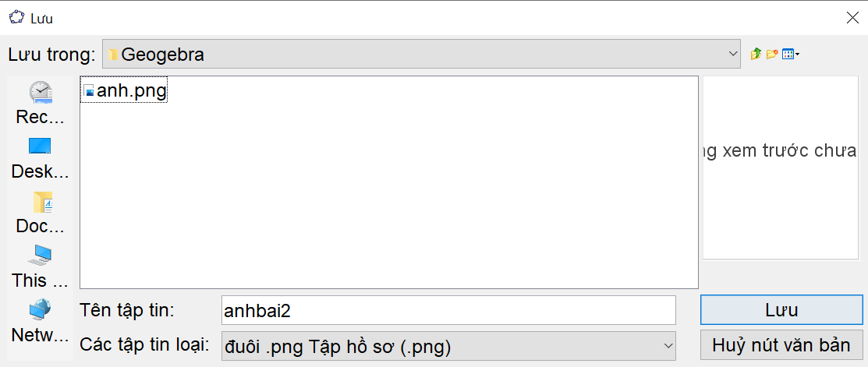Image resolution: width=868 pixels, height=367 pixels.
Task: Select the anh.png file icon
Action: [x=89, y=91]
